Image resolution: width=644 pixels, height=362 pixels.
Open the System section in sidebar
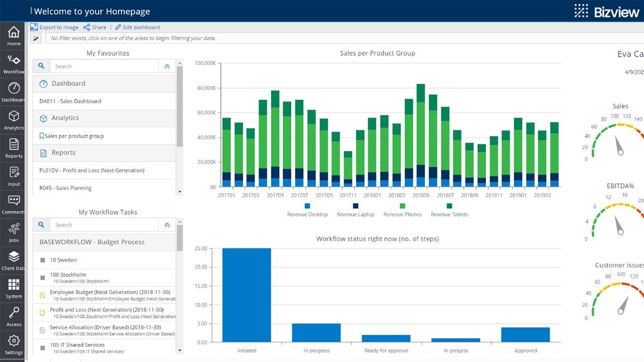coord(14,289)
